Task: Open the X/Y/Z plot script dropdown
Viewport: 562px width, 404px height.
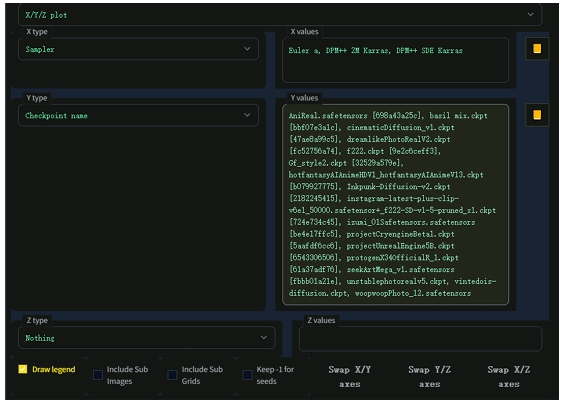Action: coord(280,15)
